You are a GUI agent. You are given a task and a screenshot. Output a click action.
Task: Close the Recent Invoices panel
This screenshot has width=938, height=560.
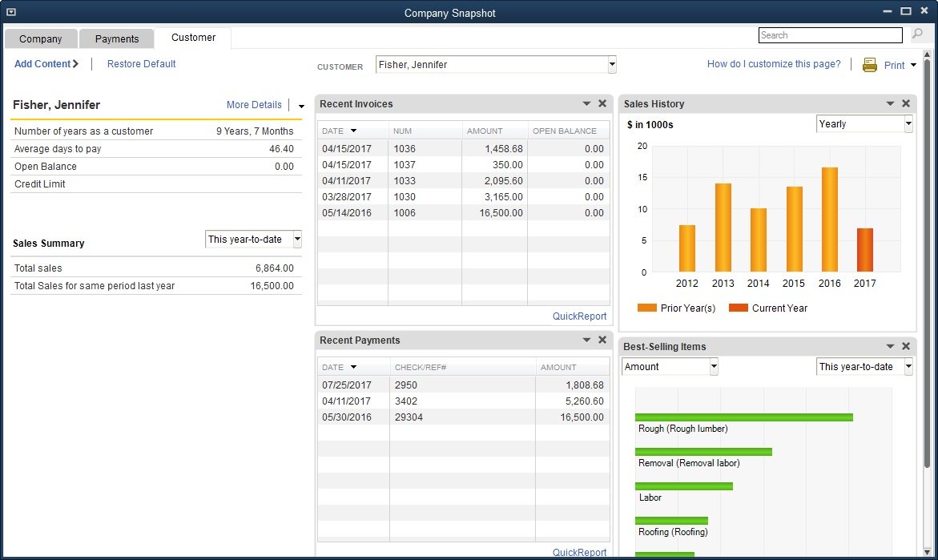602,103
